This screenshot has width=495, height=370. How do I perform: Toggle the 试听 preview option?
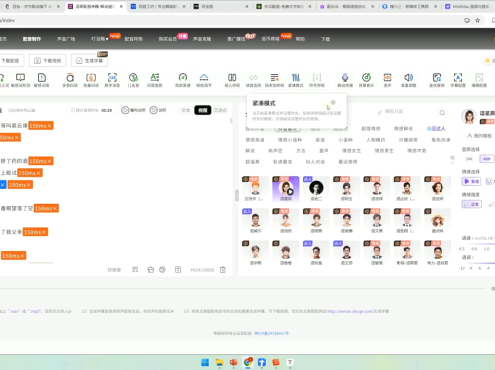pyautogui.click(x=158, y=110)
